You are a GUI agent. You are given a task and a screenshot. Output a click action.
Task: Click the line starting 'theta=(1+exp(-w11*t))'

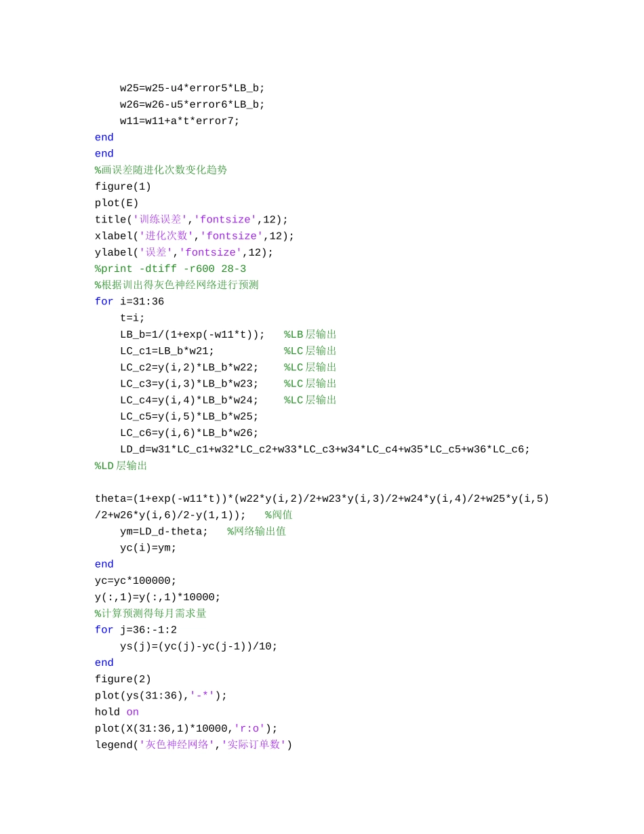tap(322, 498)
